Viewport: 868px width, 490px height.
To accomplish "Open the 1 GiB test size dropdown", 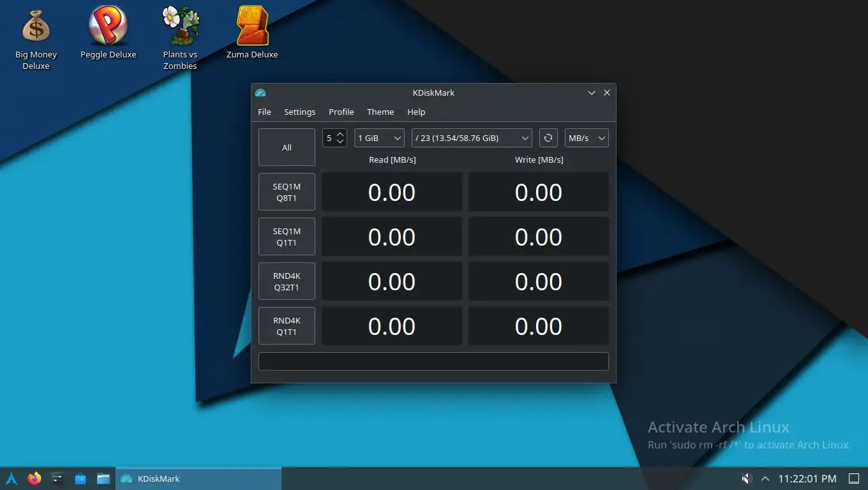I will pos(379,138).
